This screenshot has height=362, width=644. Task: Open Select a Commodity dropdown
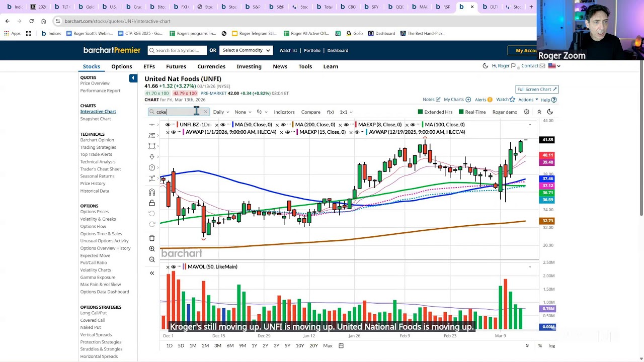(247, 50)
